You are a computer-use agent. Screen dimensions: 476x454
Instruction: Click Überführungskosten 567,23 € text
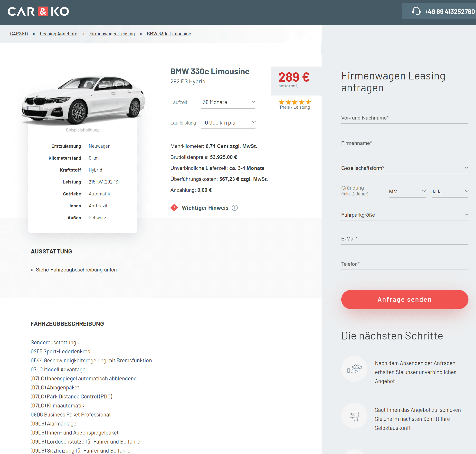pos(219,179)
